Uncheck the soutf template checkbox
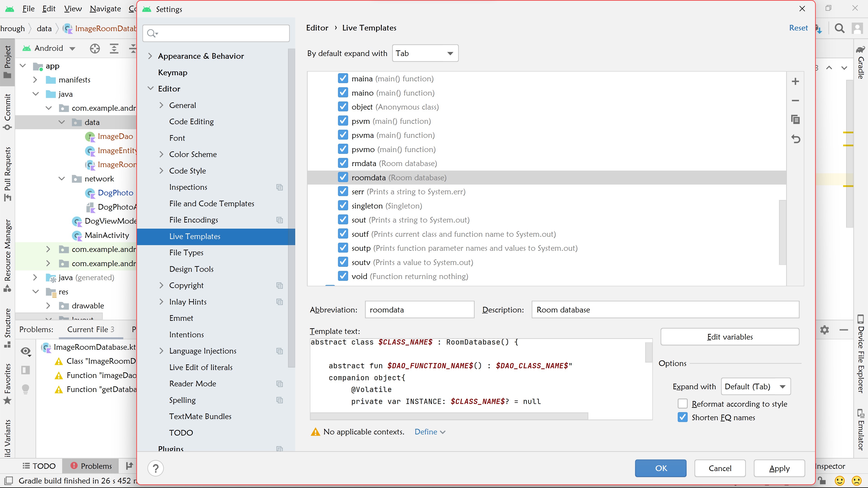This screenshot has height=488, width=868. (x=343, y=233)
